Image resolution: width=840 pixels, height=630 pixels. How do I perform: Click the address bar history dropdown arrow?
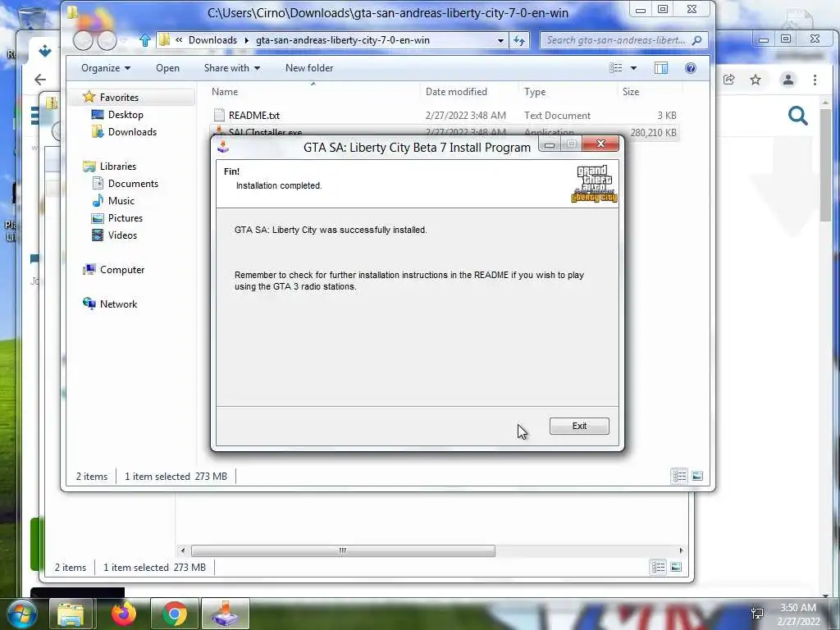500,40
